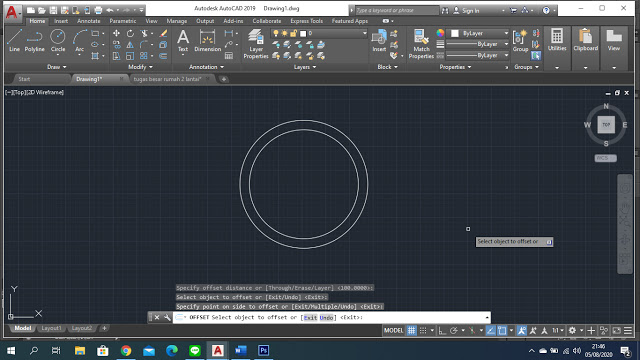Toggle ortho mode in status bar
Viewport: 640px width, 360px height.
[x=442, y=330]
